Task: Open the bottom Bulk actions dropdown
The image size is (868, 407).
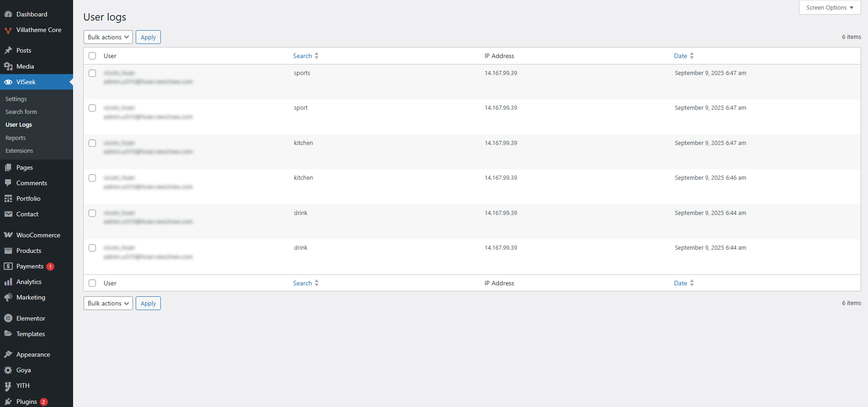Action: [x=108, y=303]
